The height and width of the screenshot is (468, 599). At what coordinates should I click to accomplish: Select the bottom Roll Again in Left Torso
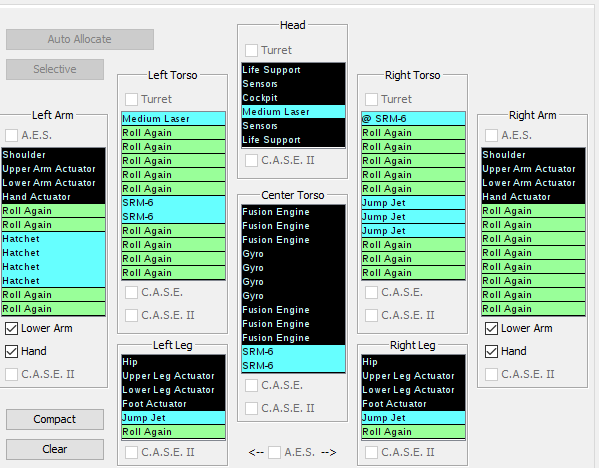coord(173,273)
